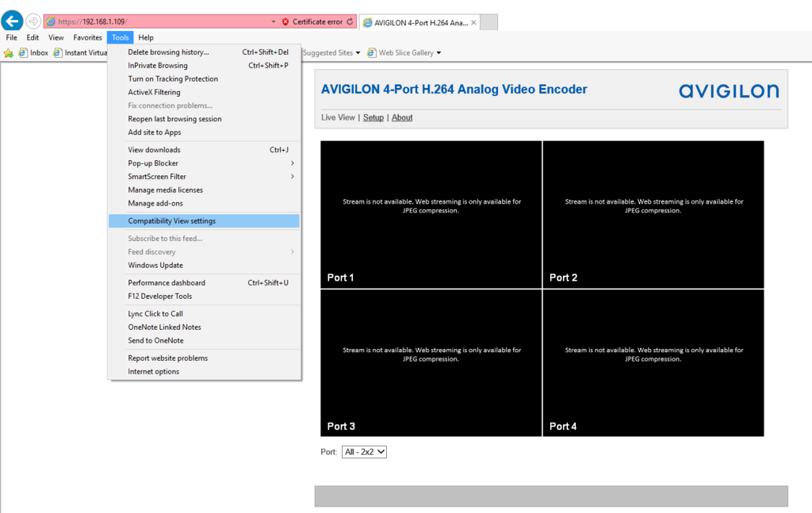This screenshot has height=513, width=812.
Task: Expand the Suggested Sites dropdown arrow
Action: coord(358,53)
